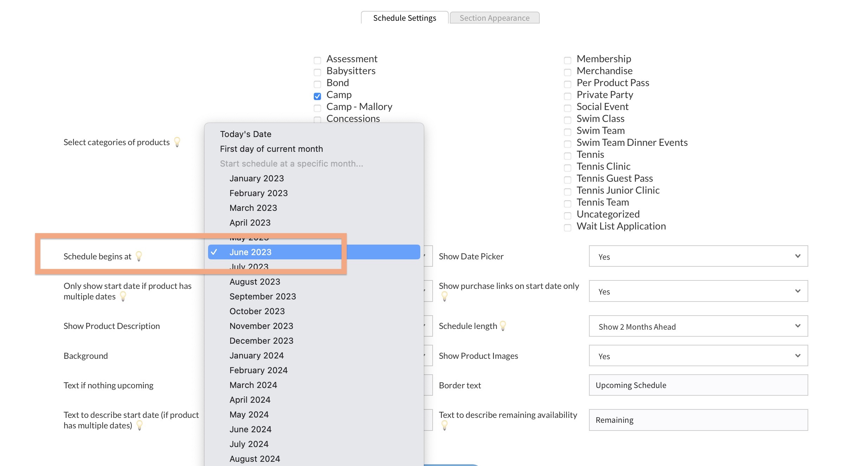Uncheck the Camp category checkbox
This screenshot has height=466, width=868.
(x=317, y=96)
